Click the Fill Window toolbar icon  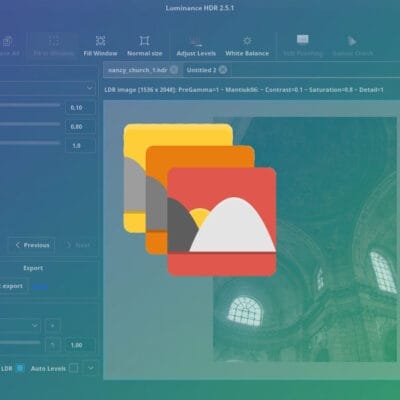coord(100,41)
